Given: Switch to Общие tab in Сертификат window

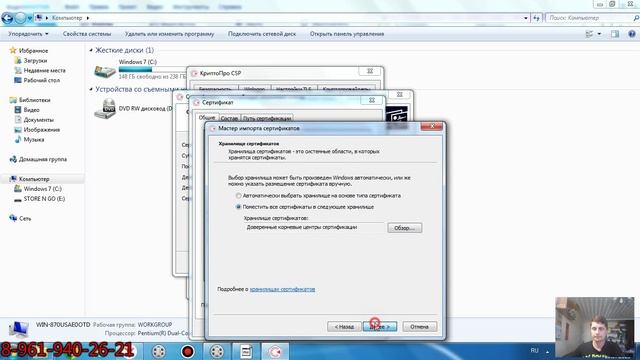Looking at the screenshot, I should click(x=207, y=118).
